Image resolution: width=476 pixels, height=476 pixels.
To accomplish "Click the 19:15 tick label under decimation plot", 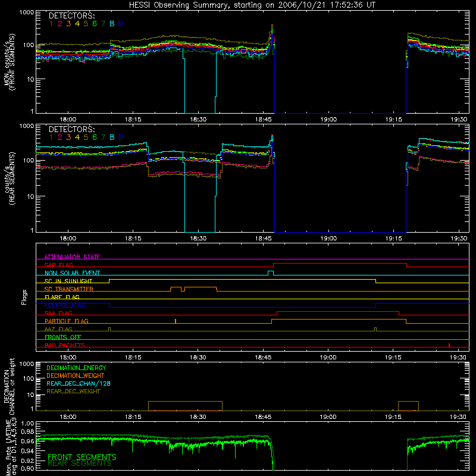I will [x=393, y=417].
